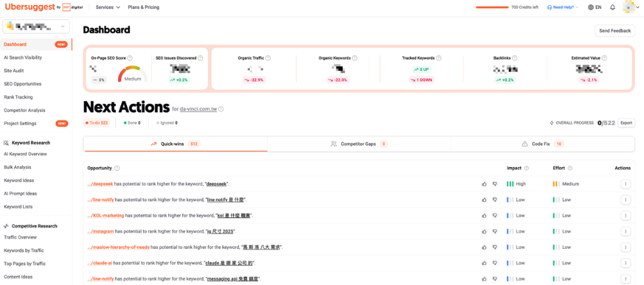The image size is (644, 285).
Task: Thumbs up the first line-notify opportunity
Action: pos(484,200)
